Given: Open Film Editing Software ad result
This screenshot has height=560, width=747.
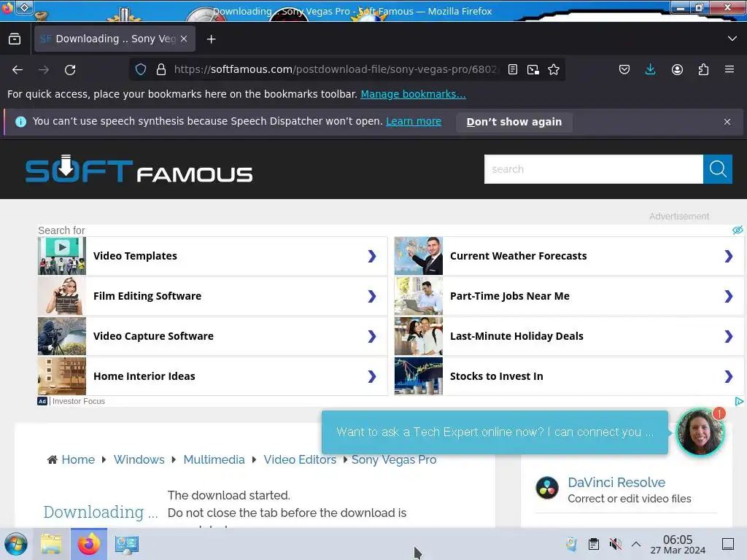Looking at the screenshot, I should tap(212, 296).
